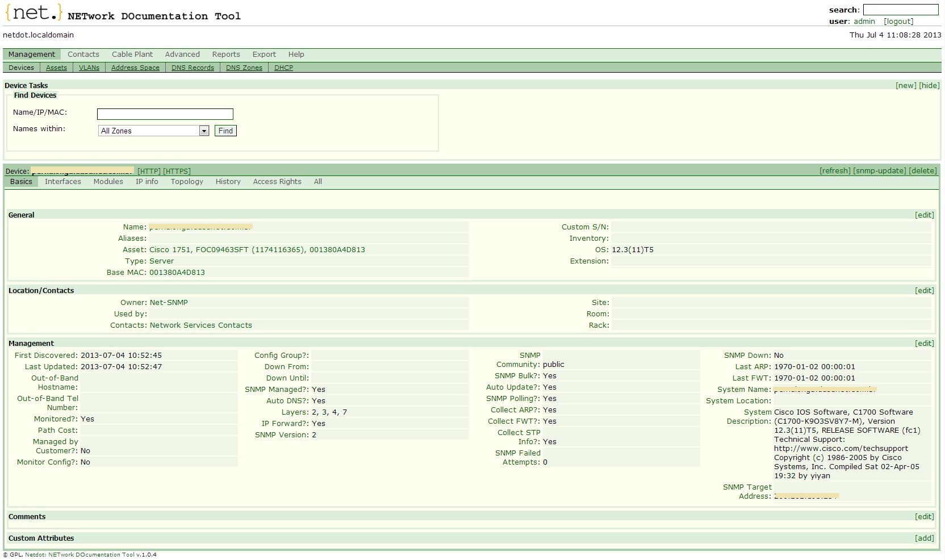Switch to the Interfaces tab
Viewport: 945px width, 560px height.
coord(62,181)
